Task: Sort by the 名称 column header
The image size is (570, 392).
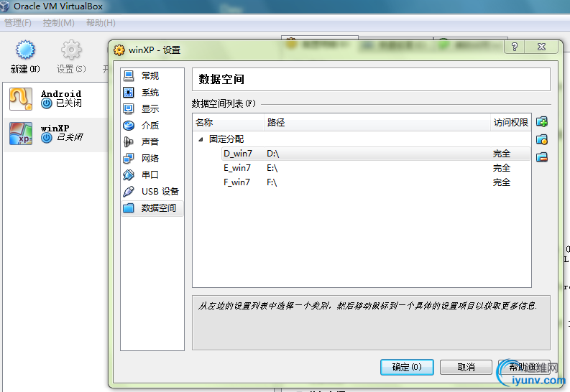Action: pos(229,122)
